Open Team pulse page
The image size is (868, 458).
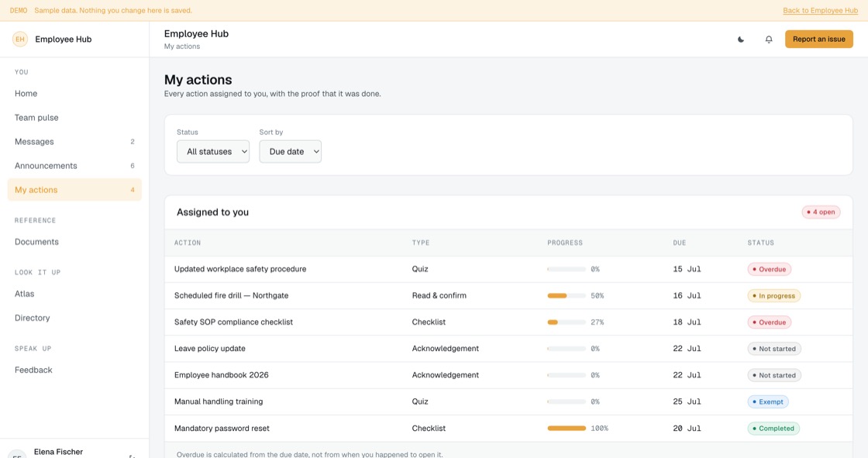[x=74, y=118]
